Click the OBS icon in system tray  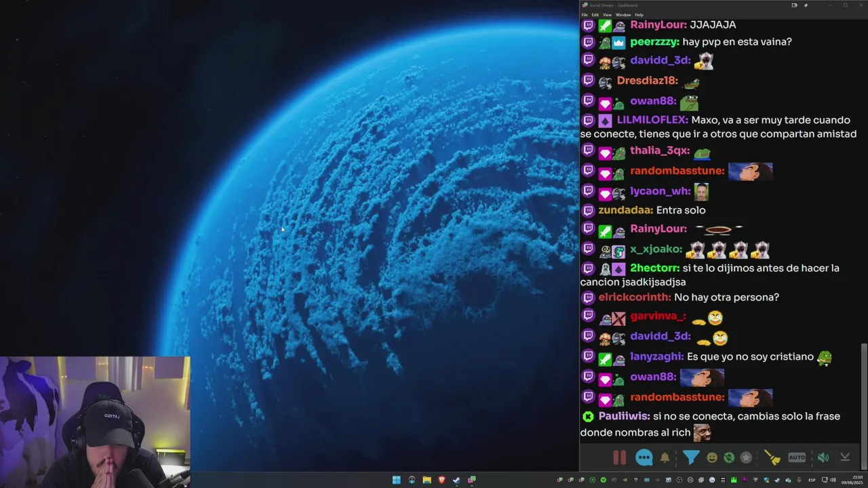tap(679, 480)
